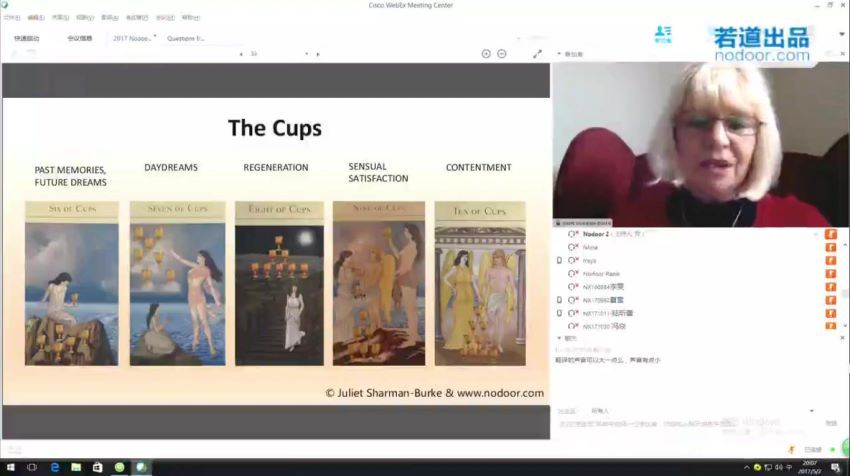The image size is (850, 476).
Task: Switch to the Quick Start tab
Action: pos(27,38)
